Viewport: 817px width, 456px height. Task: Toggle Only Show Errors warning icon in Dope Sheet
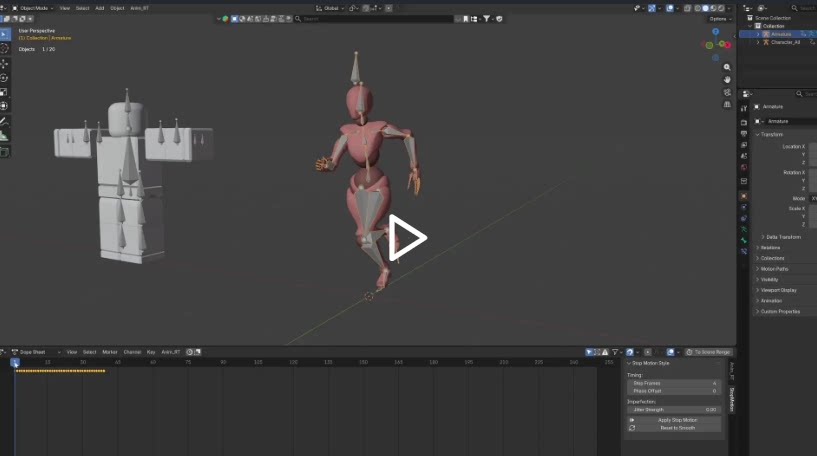(605, 352)
